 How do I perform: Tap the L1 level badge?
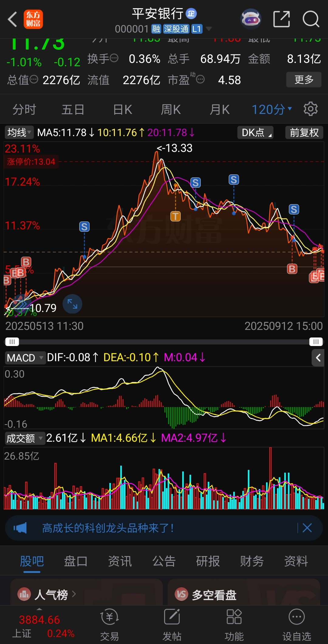[197, 29]
